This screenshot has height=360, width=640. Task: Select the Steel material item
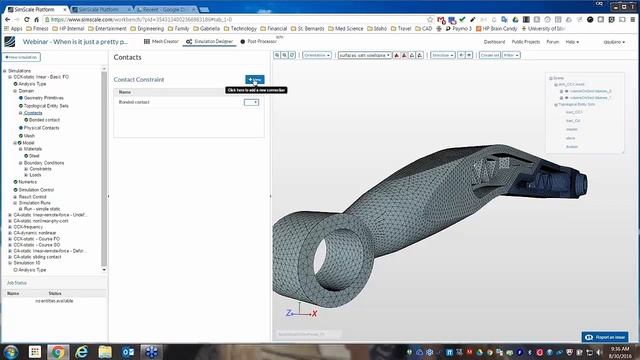point(34,156)
